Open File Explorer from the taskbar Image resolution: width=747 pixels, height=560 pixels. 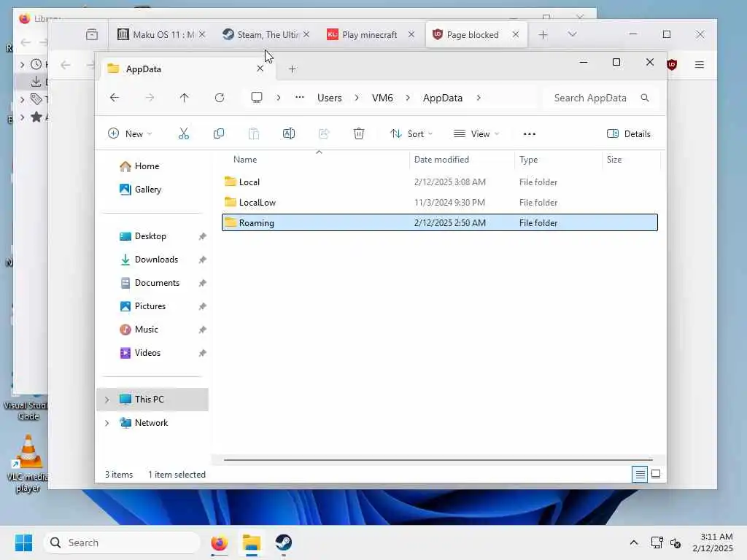(252, 542)
